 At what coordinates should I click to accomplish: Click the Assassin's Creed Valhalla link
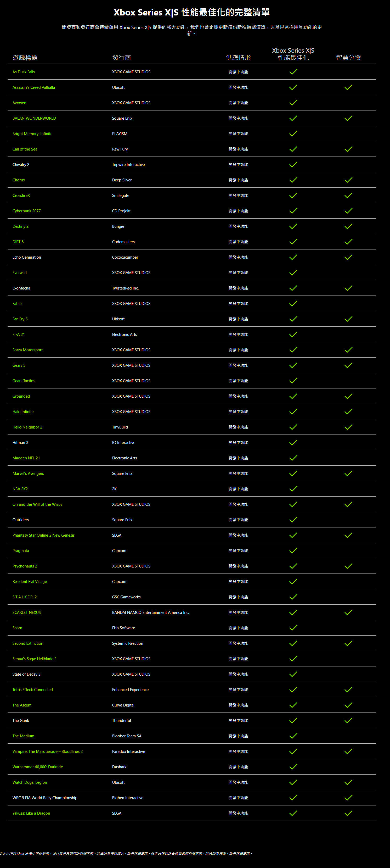point(34,87)
